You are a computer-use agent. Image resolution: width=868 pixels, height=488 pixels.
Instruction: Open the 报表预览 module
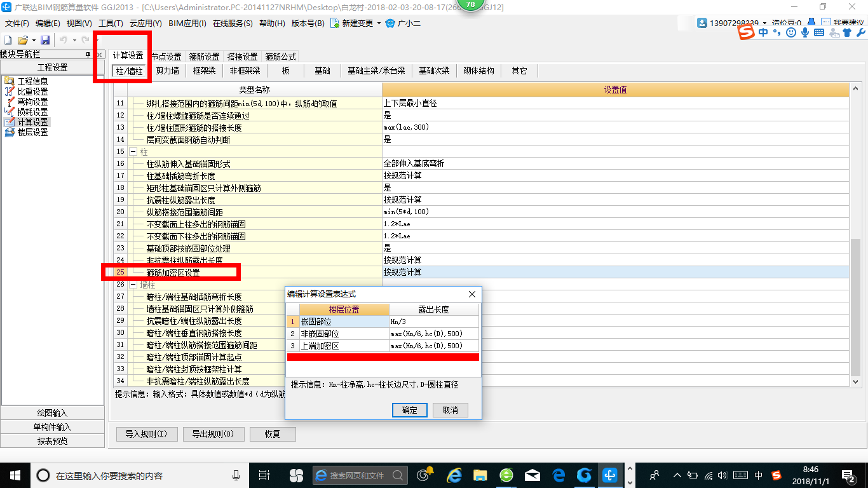click(x=53, y=441)
